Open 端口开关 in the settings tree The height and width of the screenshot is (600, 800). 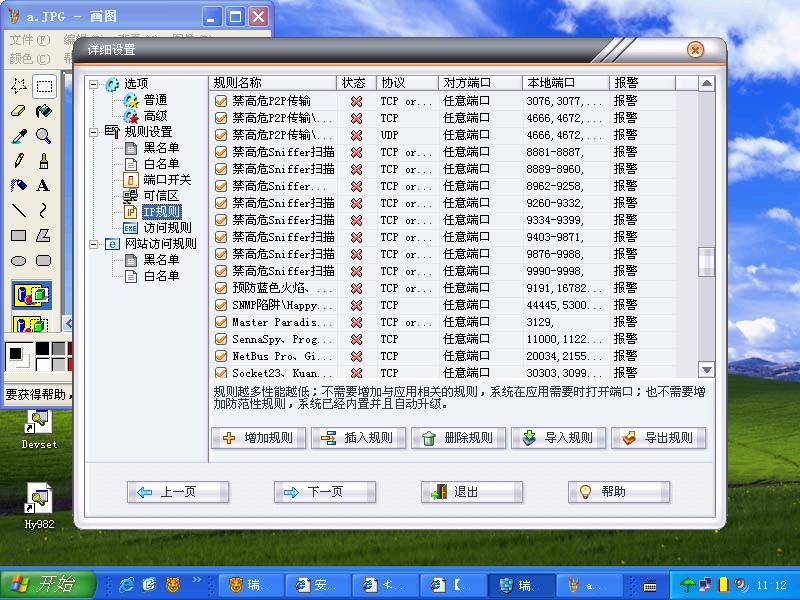pos(166,180)
